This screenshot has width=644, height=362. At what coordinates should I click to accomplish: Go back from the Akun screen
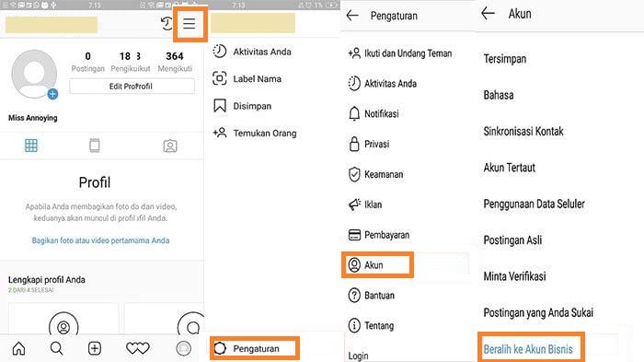tap(488, 14)
